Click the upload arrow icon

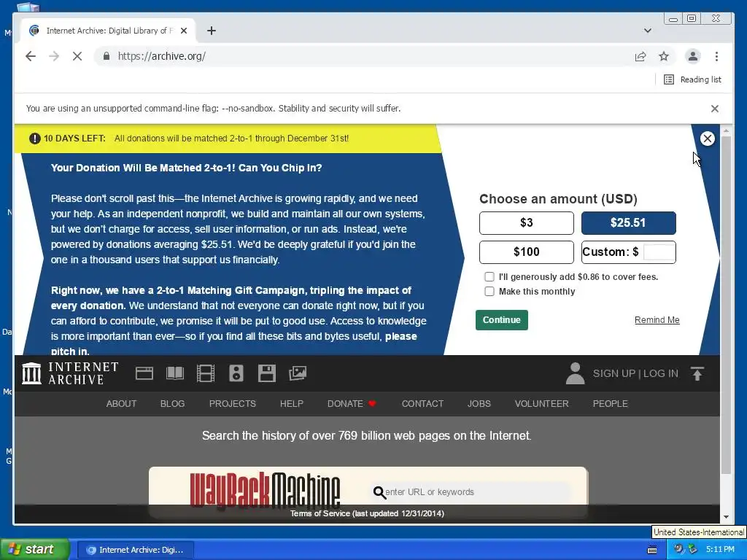pyautogui.click(x=697, y=373)
